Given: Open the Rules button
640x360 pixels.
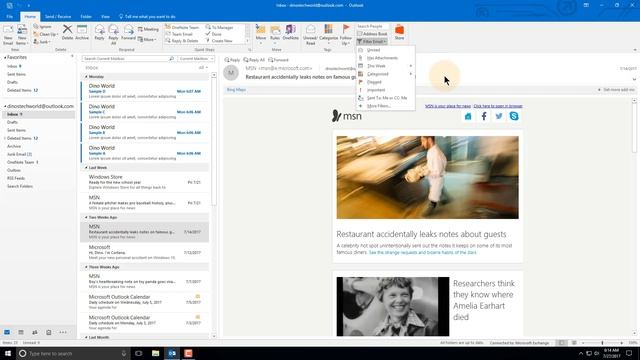Looking at the screenshot, I should click(x=275, y=33).
